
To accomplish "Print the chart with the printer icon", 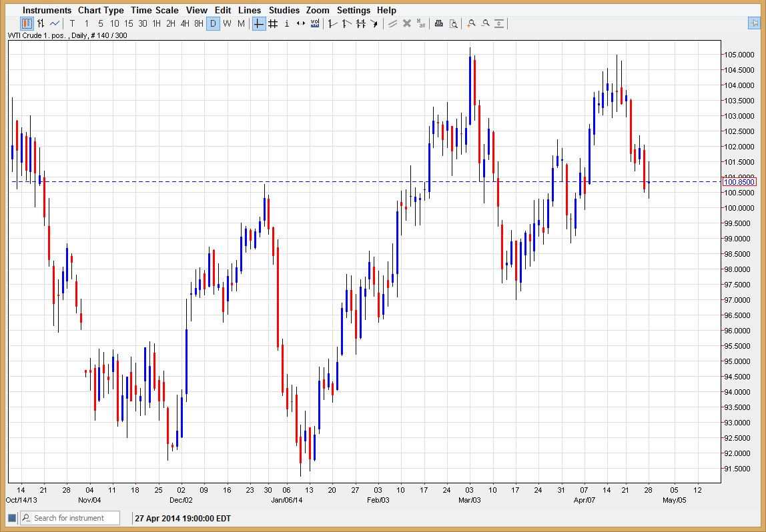I will [x=438, y=23].
